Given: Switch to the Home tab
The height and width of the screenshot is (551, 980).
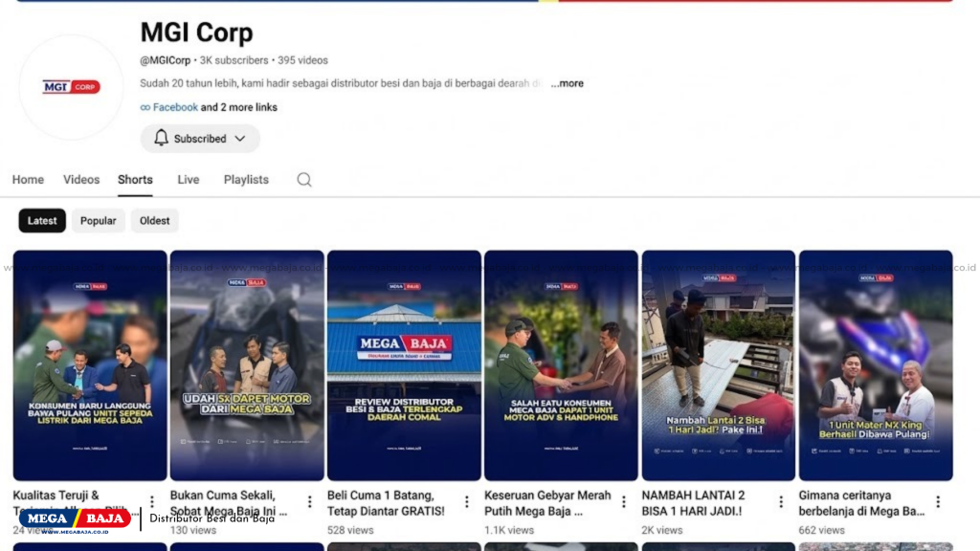Looking at the screenshot, I should coord(28,180).
